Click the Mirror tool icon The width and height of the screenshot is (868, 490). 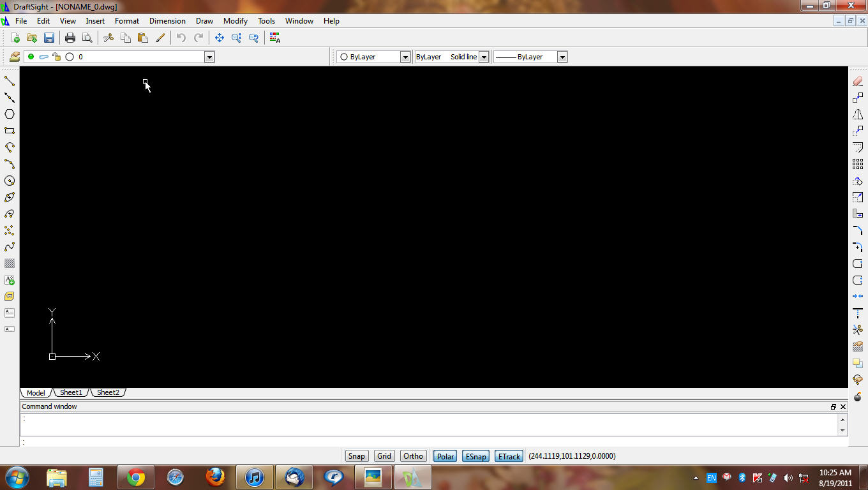pos(858,114)
